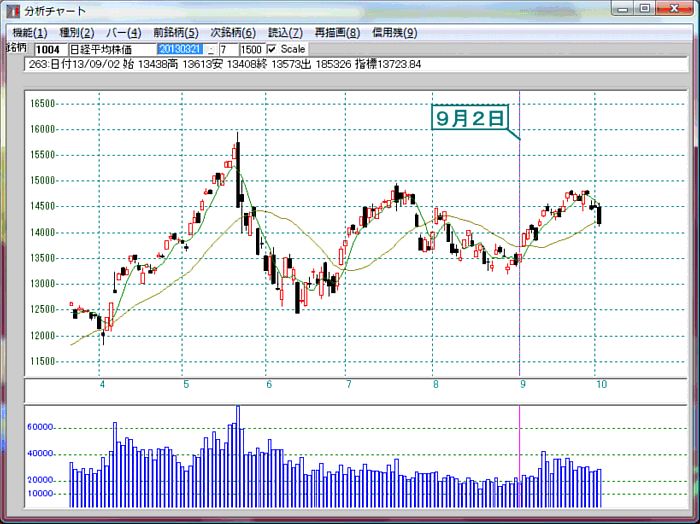The image size is (700, 524).
Task: Select 前銘柄(5) for the previous stock
Action: tap(176, 33)
